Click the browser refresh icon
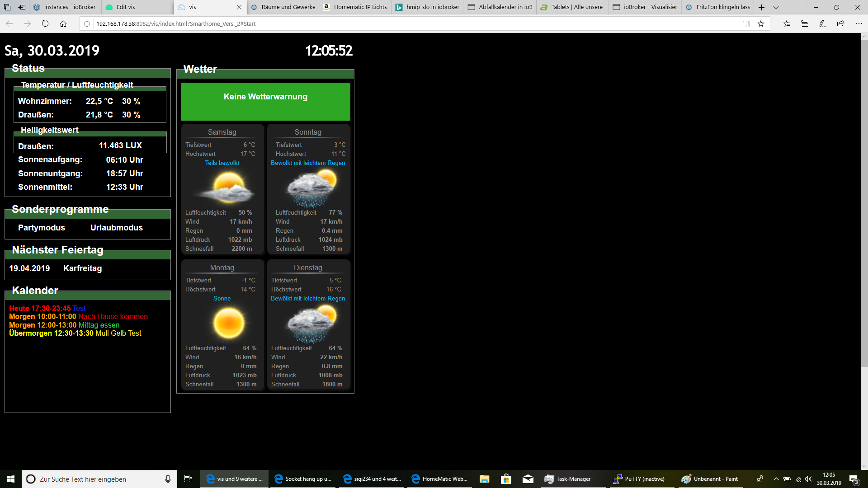Viewport: 868px width, 488px height. tap(45, 23)
